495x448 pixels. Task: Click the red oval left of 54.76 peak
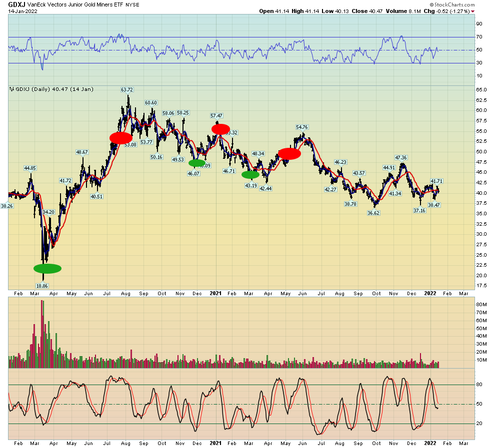[x=289, y=154]
